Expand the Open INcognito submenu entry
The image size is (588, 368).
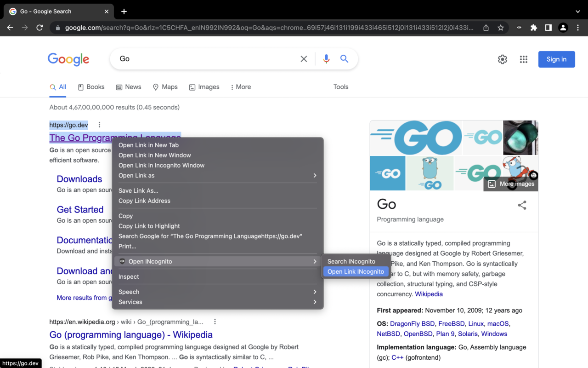tap(218, 261)
